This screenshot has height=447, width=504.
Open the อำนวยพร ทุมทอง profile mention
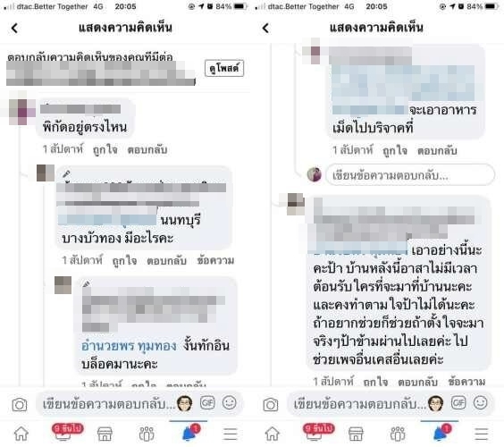(129, 346)
